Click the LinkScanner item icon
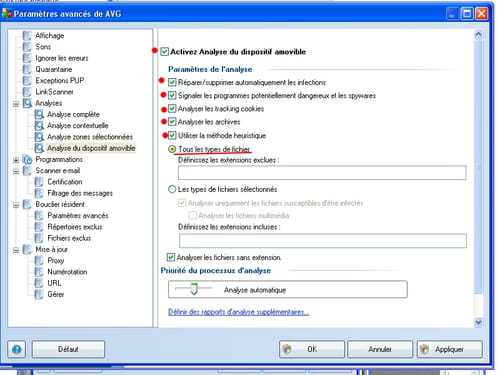 pyautogui.click(x=27, y=92)
